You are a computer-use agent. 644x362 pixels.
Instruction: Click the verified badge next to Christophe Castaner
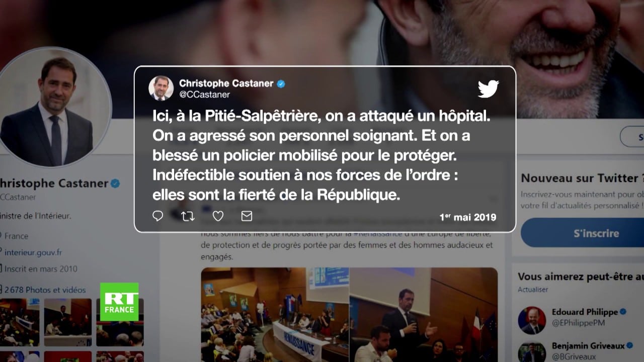(x=281, y=84)
